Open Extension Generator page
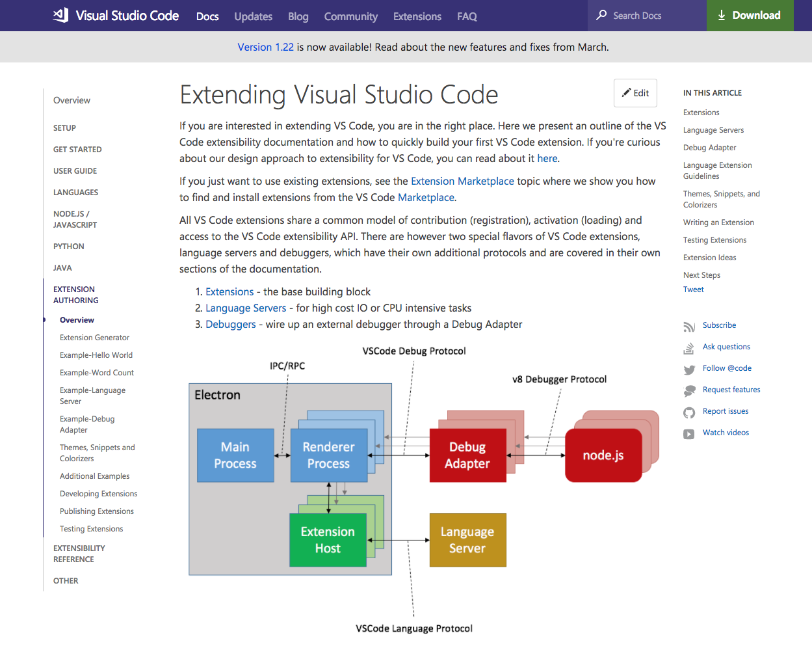Image resolution: width=812 pixels, height=646 pixels. [94, 338]
